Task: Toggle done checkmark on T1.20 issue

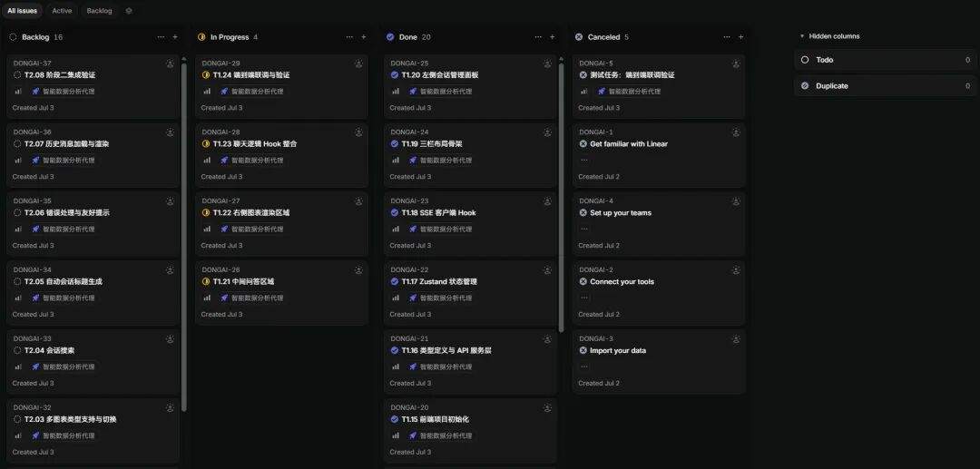Action: click(x=395, y=75)
